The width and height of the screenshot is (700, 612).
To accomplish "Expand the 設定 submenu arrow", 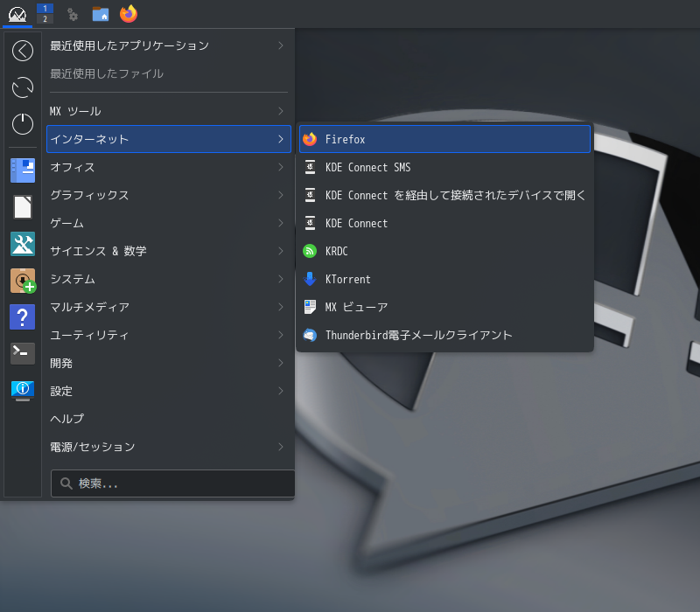I will pos(280,391).
